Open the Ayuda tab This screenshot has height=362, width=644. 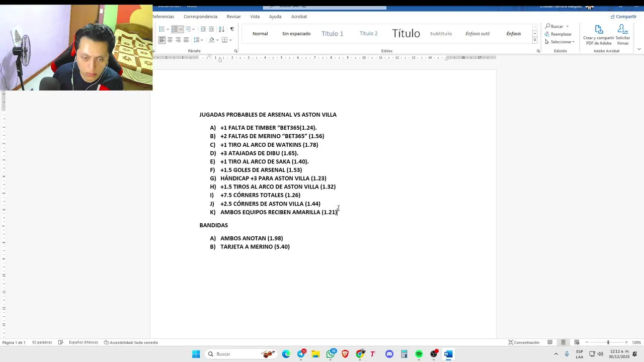275,17
